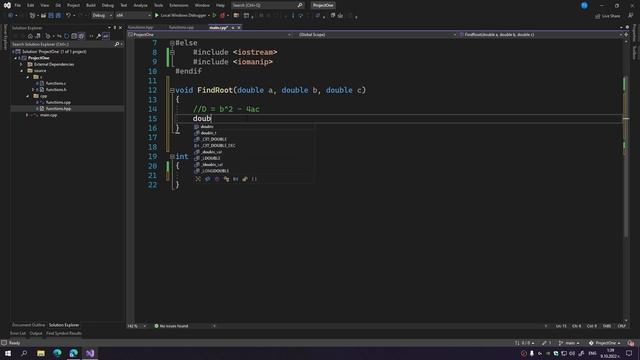Click Preview Selected Items icon
The width and height of the screenshot is (640, 360).
(106, 36)
